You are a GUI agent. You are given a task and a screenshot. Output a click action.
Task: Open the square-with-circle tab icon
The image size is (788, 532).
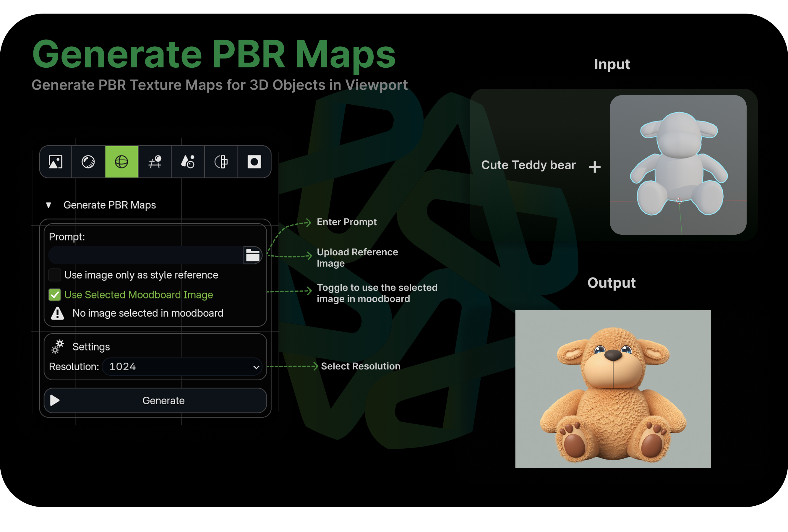point(254,162)
